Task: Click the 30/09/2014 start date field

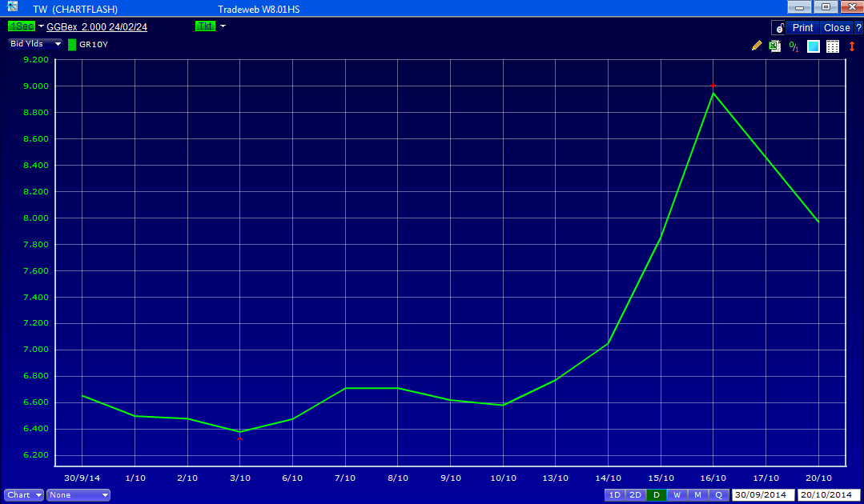Action: tap(763, 495)
